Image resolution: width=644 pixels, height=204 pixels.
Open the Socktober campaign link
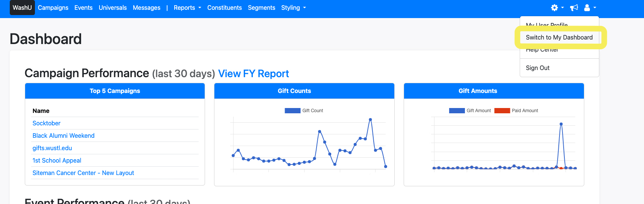point(47,123)
